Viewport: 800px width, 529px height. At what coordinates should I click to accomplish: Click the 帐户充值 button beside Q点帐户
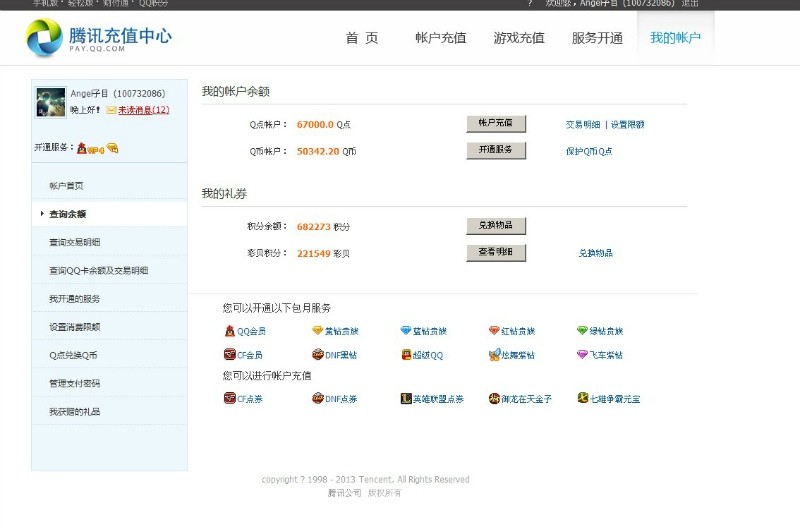pyautogui.click(x=496, y=123)
